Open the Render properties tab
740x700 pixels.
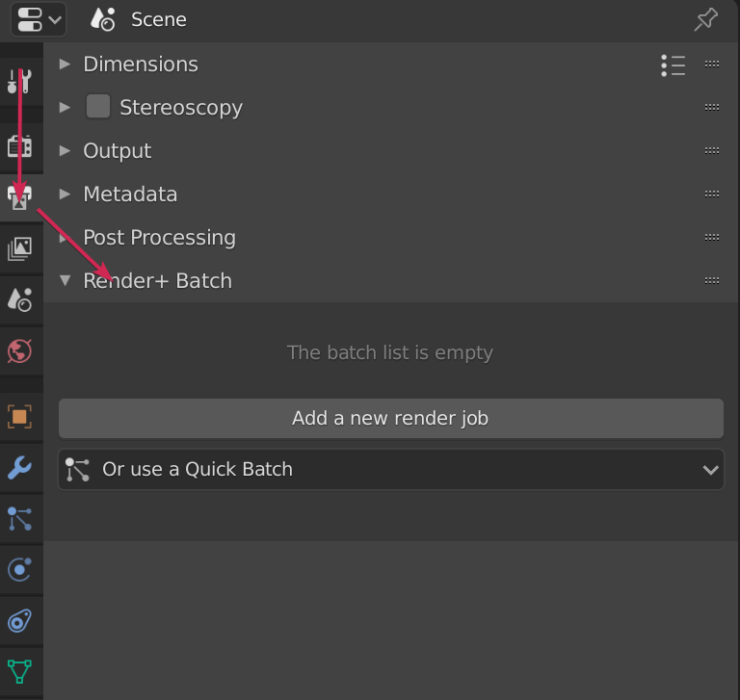(x=20, y=146)
